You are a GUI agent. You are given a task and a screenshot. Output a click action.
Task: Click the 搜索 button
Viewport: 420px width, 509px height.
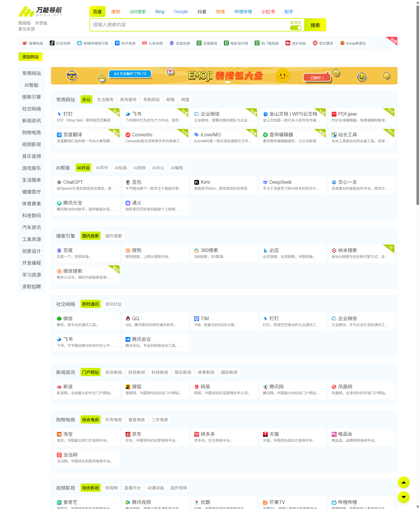[x=315, y=25]
